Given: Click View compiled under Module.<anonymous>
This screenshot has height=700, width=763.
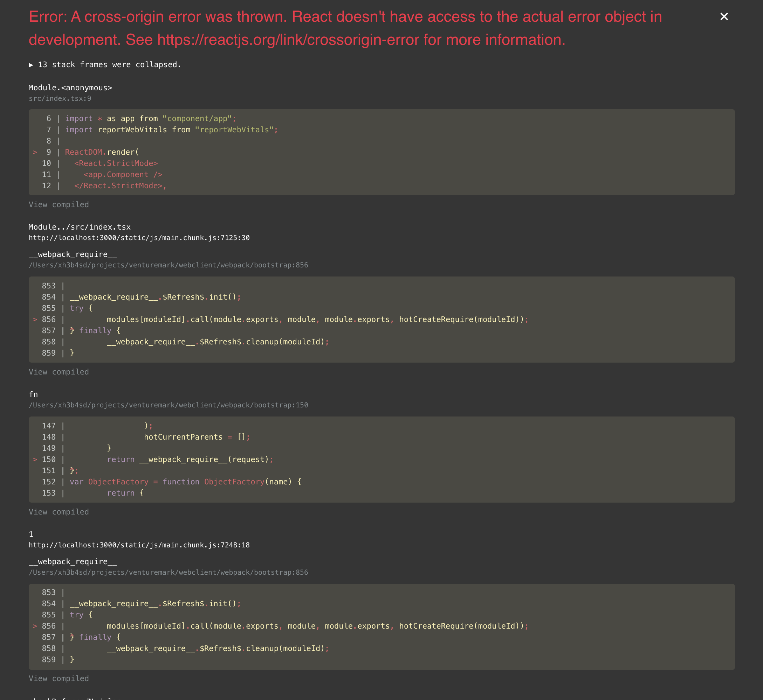Looking at the screenshot, I should click(59, 204).
